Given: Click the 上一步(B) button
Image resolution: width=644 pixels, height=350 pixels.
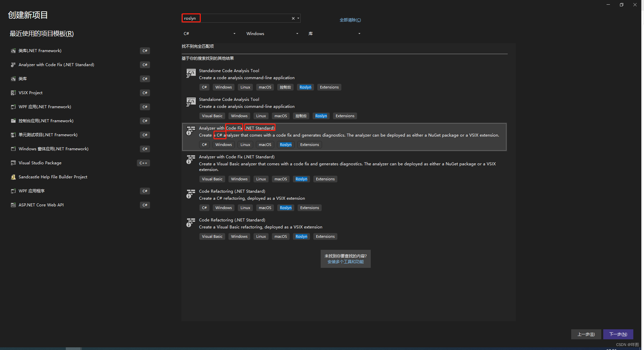Looking at the screenshot, I should [x=586, y=334].
